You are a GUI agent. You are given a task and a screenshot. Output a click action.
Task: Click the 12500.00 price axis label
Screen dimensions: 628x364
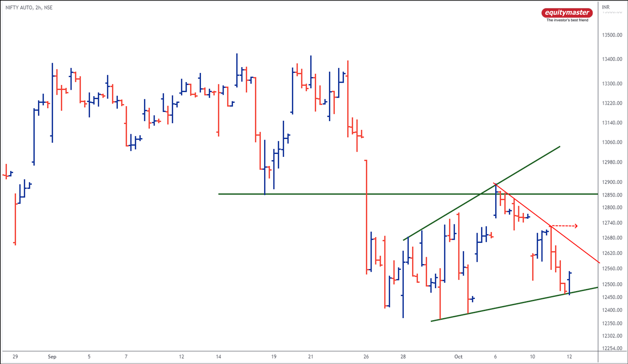click(611, 284)
